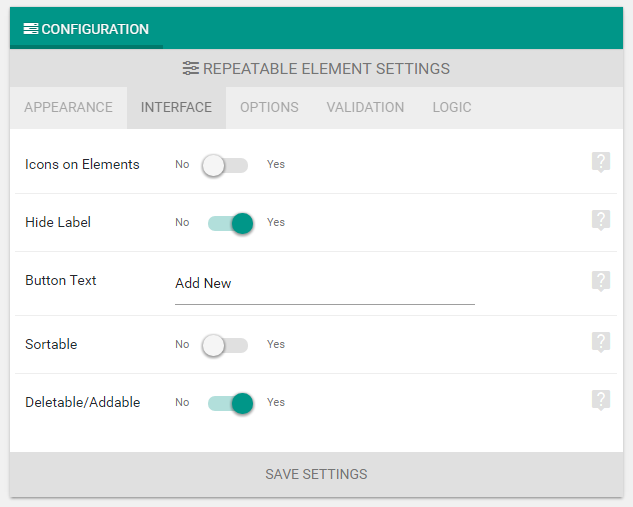Open the Options tab

(269, 107)
